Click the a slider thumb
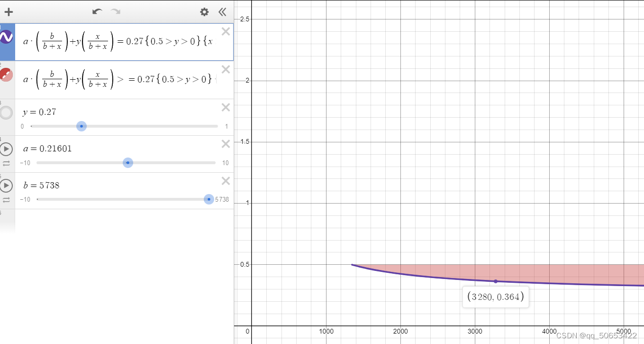 coord(127,163)
